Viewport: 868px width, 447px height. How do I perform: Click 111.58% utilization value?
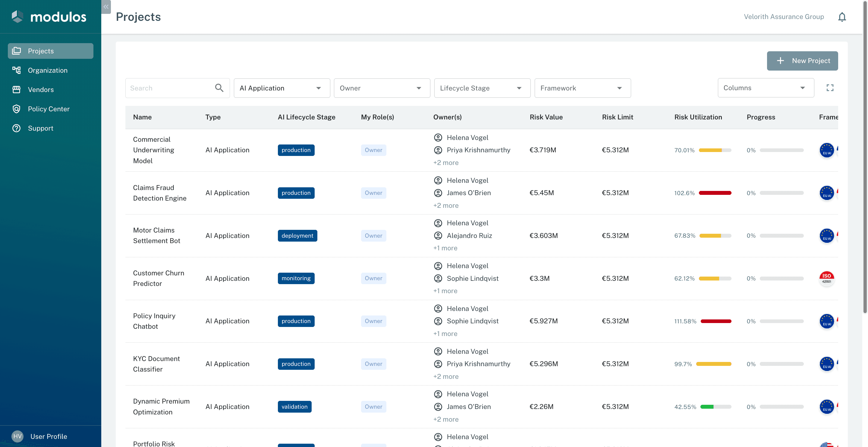click(685, 321)
